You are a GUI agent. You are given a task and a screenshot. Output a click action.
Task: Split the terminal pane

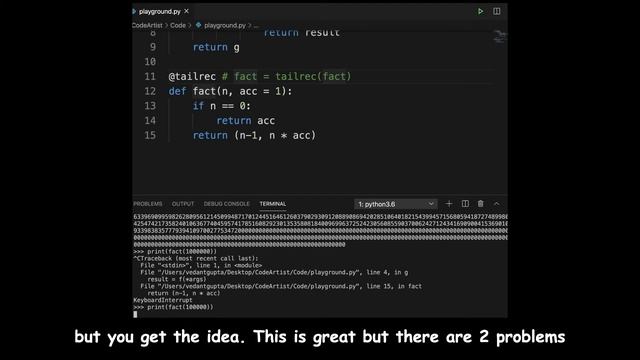click(465, 204)
